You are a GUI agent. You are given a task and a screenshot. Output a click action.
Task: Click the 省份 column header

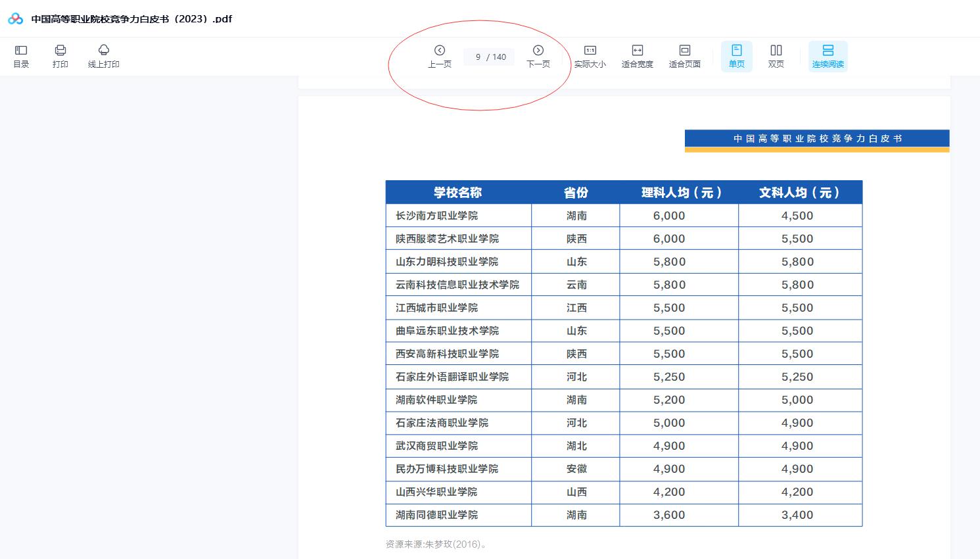[576, 193]
